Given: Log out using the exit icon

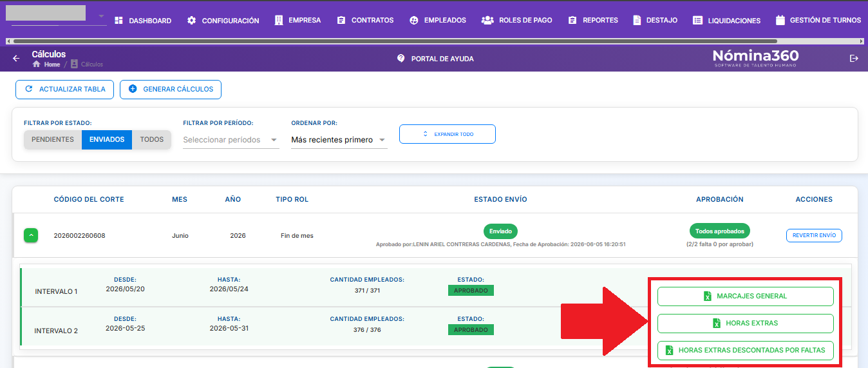Looking at the screenshot, I should (854, 59).
